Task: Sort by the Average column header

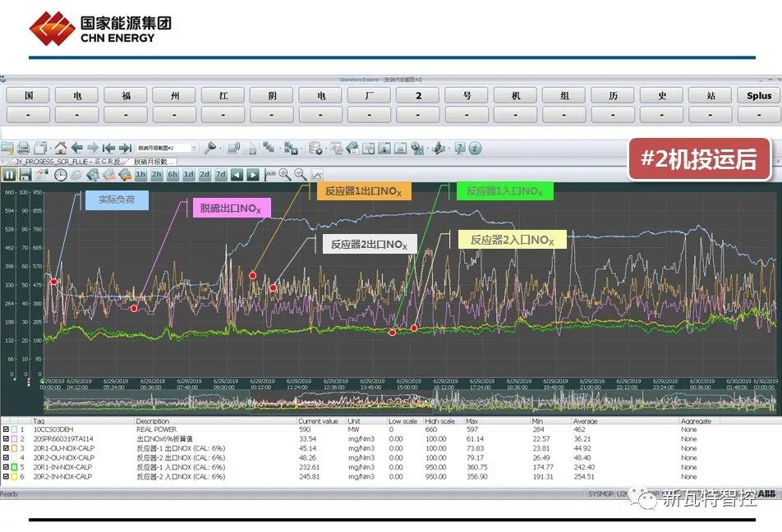Action: click(585, 421)
